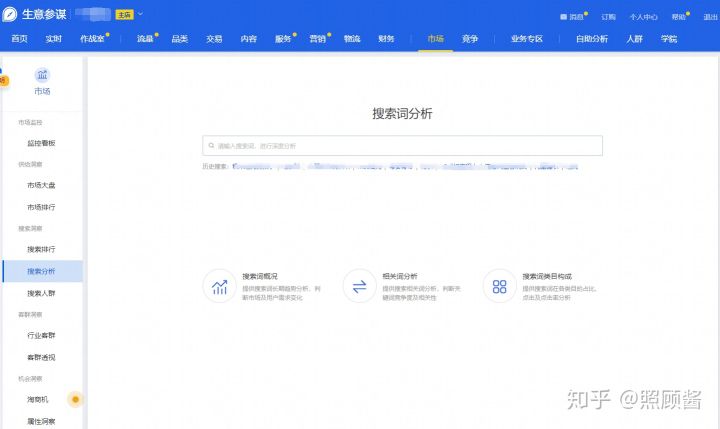Click the 供给洞察 section label
The width and height of the screenshot is (720, 429).
coord(30,164)
